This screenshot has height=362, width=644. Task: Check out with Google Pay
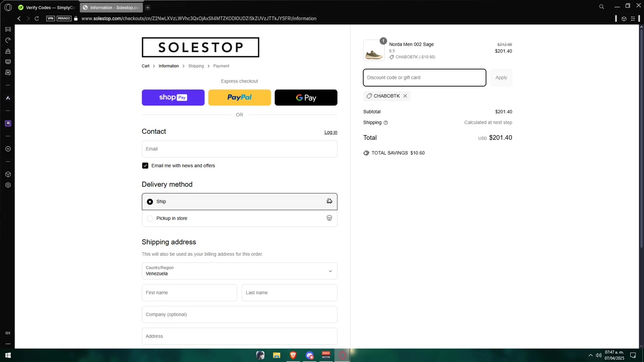click(306, 97)
